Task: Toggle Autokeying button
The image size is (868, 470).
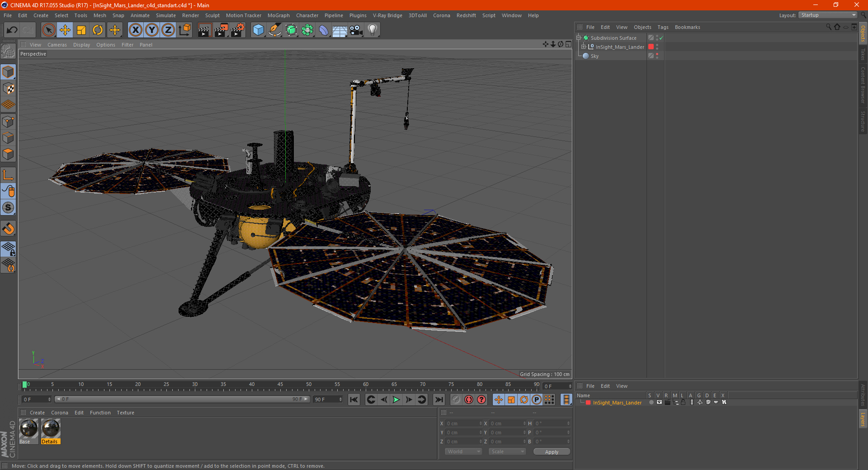Action: [469, 399]
